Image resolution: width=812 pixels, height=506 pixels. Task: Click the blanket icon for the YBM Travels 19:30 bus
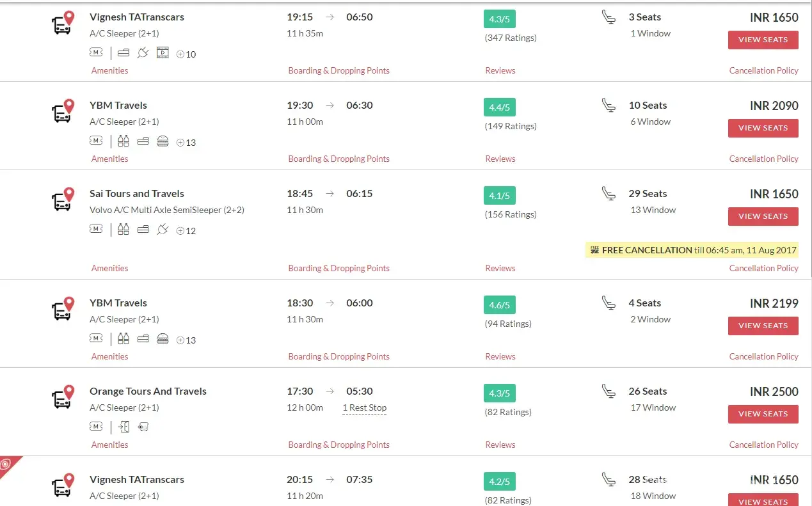coord(143,141)
